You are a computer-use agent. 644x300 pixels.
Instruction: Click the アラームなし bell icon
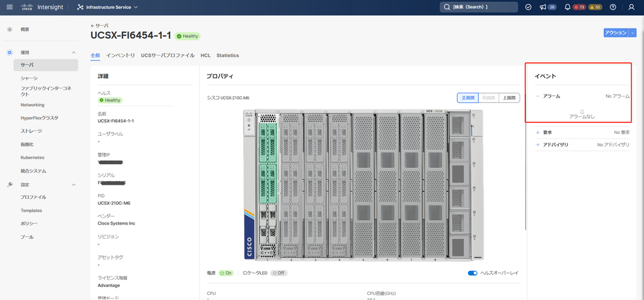point(582,111)
